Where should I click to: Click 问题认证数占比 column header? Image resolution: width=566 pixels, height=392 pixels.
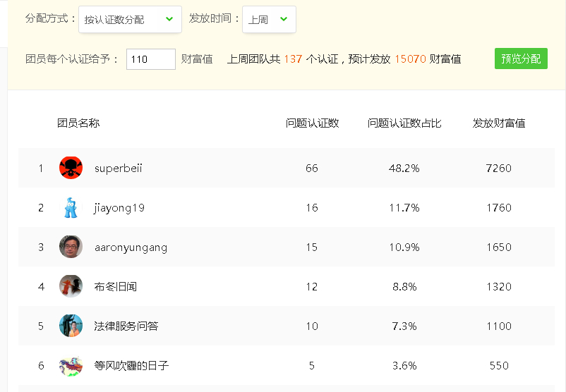point(404,123)
